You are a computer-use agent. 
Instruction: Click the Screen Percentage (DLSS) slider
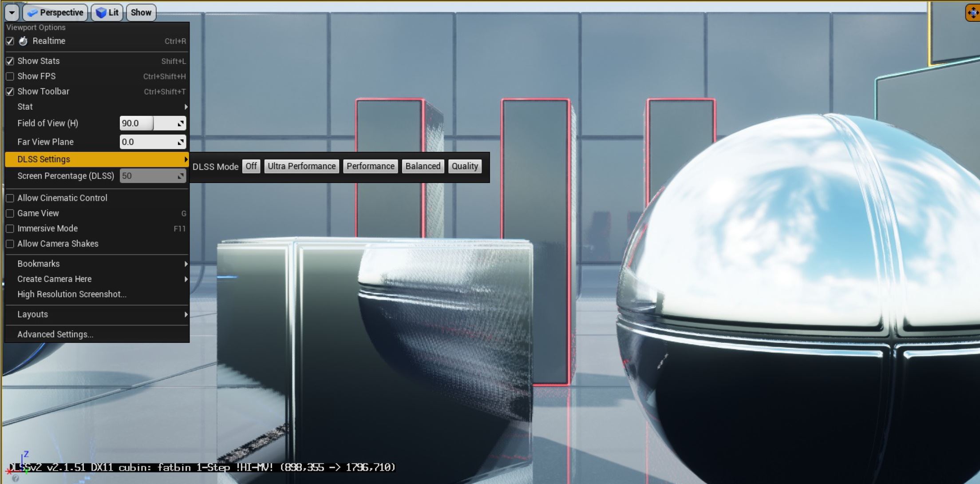[x=153, y=176]
